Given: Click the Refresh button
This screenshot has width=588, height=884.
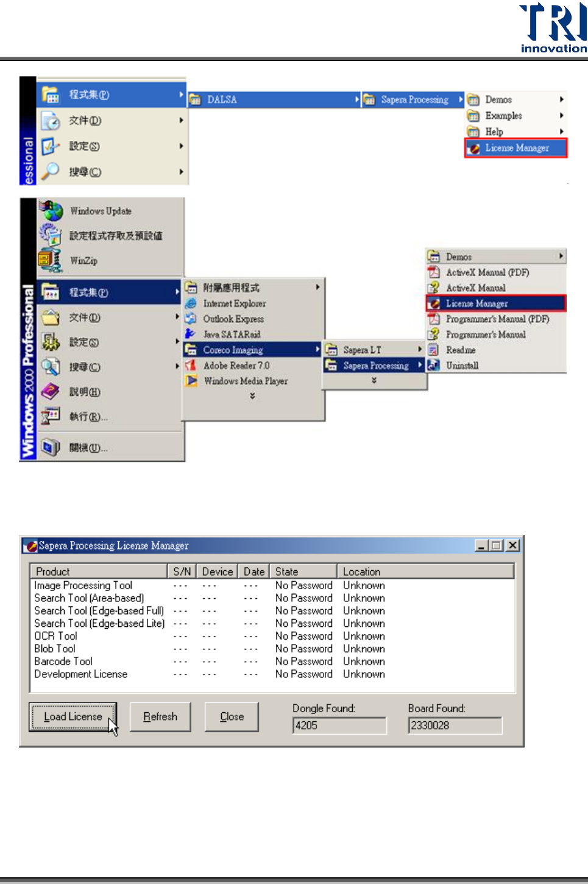Looking at the screenshot, I should click(x=160, y=716).
